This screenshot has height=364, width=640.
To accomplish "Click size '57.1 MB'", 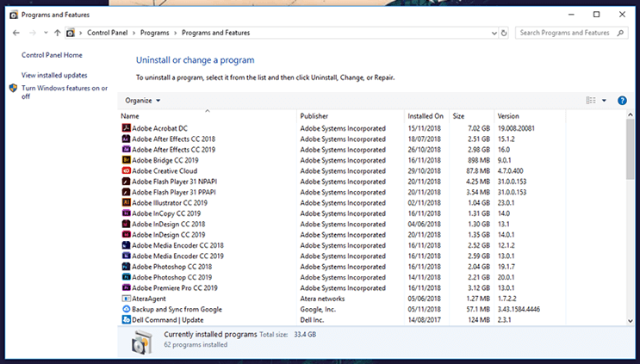I will coord(478,309).
